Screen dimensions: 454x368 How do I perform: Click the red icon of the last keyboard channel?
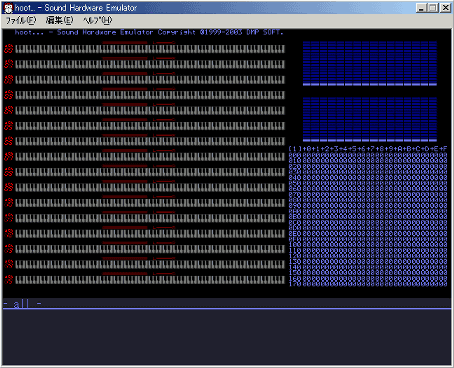pyautogui.click(x=9, y=280)
